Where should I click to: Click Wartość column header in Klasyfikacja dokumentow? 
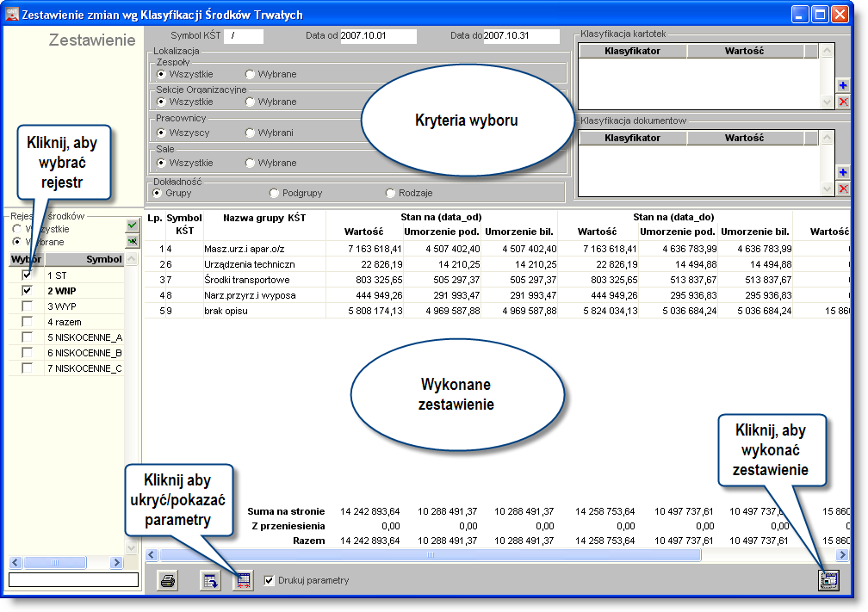click(x=745, y=138)
